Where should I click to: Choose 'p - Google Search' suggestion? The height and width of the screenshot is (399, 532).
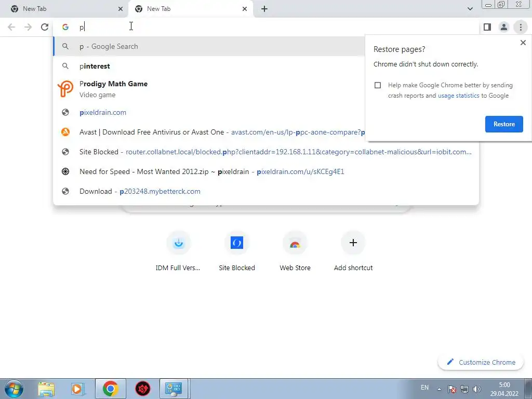(x=209, y=46)
